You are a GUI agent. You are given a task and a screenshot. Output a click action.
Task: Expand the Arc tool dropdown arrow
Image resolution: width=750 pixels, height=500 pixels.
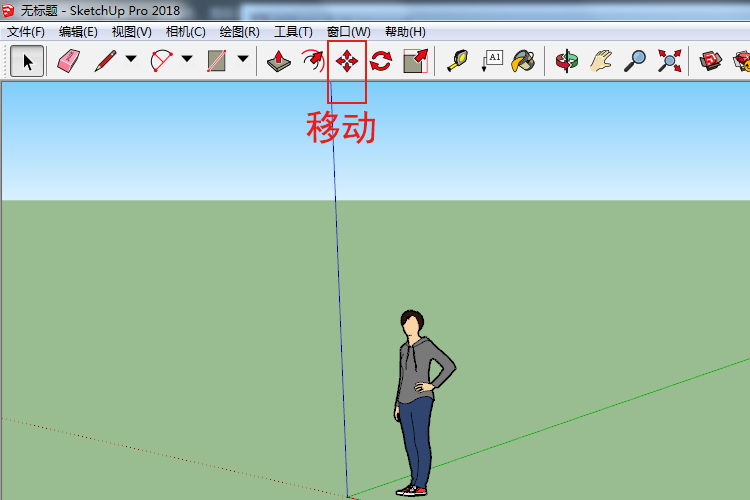point(187,61)
